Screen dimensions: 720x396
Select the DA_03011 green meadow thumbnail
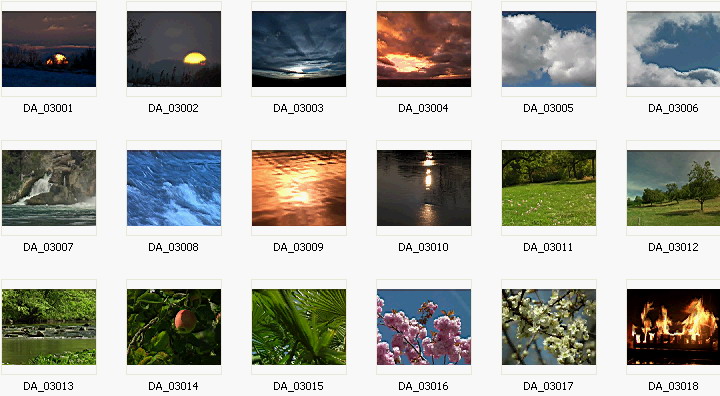pyautogui.click(x=549, y=188)
